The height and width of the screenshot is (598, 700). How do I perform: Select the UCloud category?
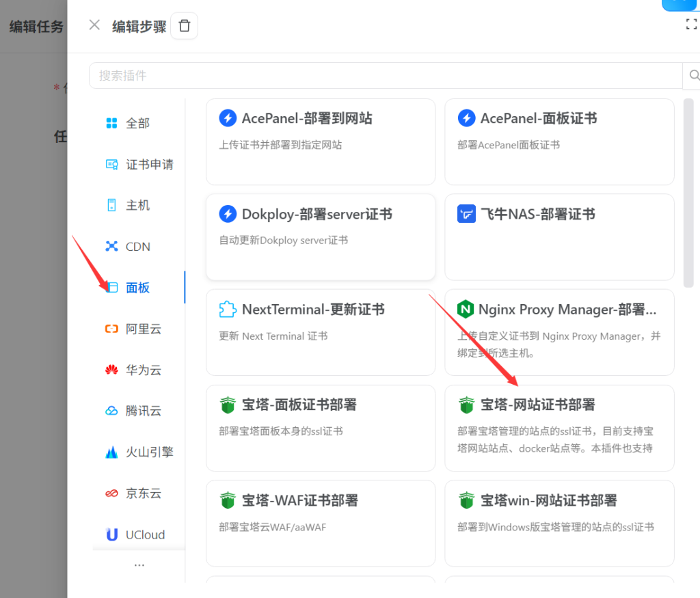(139, 534)
